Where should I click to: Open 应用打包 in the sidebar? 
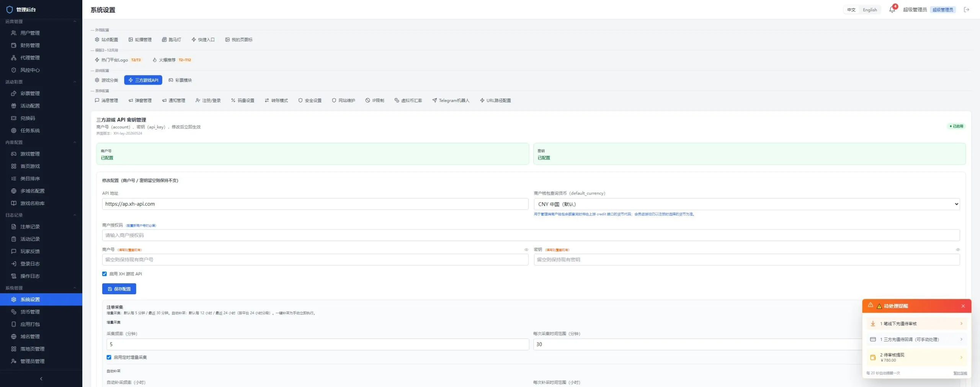coord(41,324)
